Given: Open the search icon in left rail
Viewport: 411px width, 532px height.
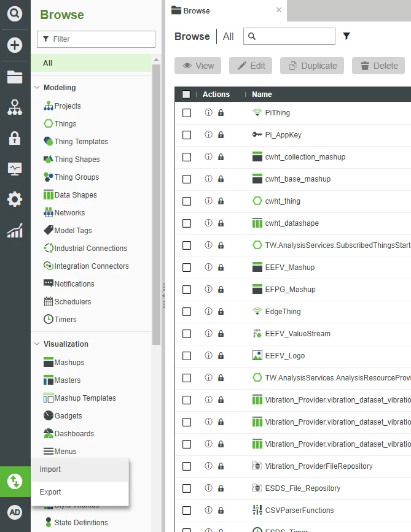Looking at the screenshot, I should [x=15, y=13].
